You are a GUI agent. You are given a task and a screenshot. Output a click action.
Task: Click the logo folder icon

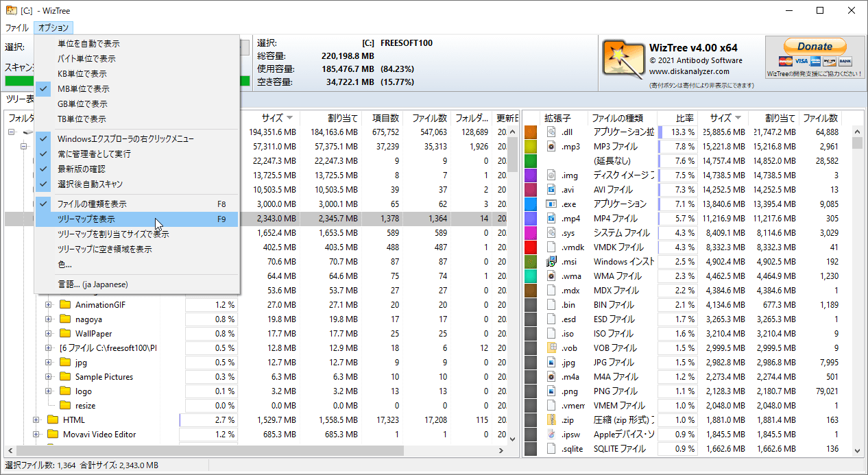coord(65,391)
